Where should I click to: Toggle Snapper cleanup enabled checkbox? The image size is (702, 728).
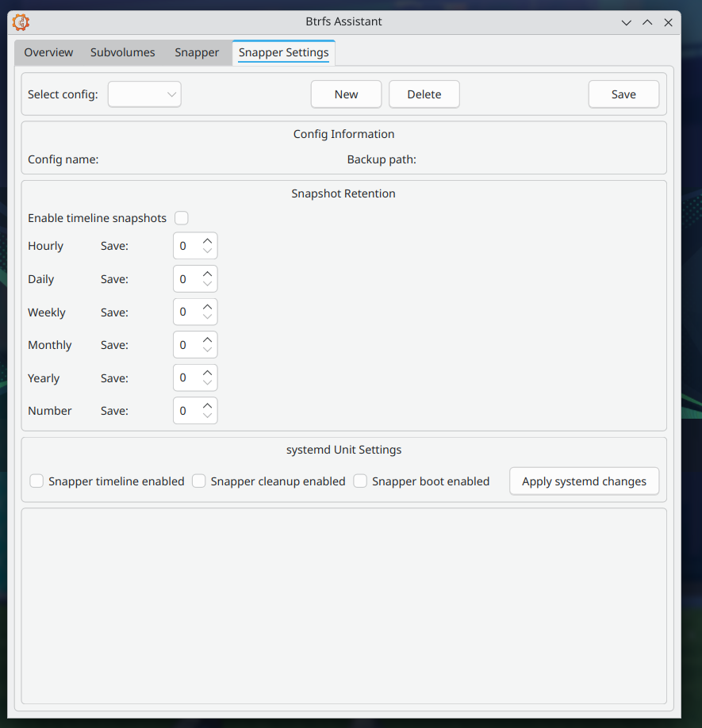[199, 481]
